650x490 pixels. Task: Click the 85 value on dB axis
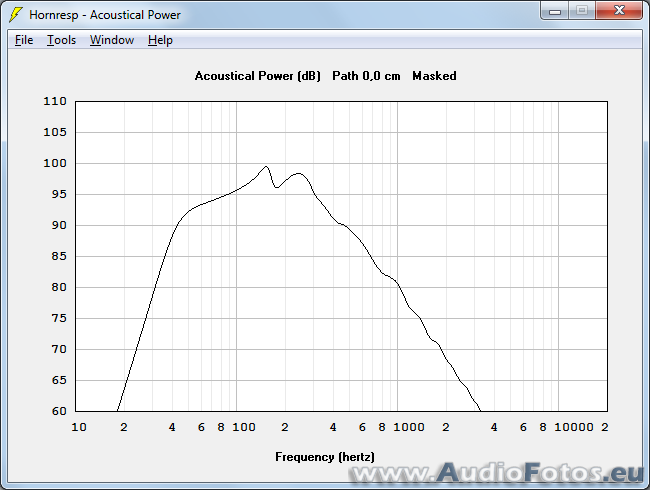pos(59,256)
